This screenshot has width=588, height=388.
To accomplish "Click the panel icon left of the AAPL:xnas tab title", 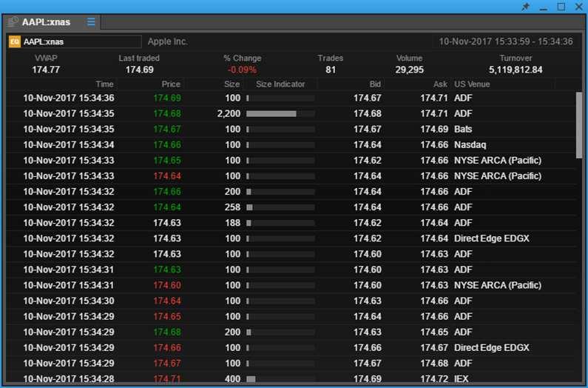I will pyautogui.click(x=13, y=21).
